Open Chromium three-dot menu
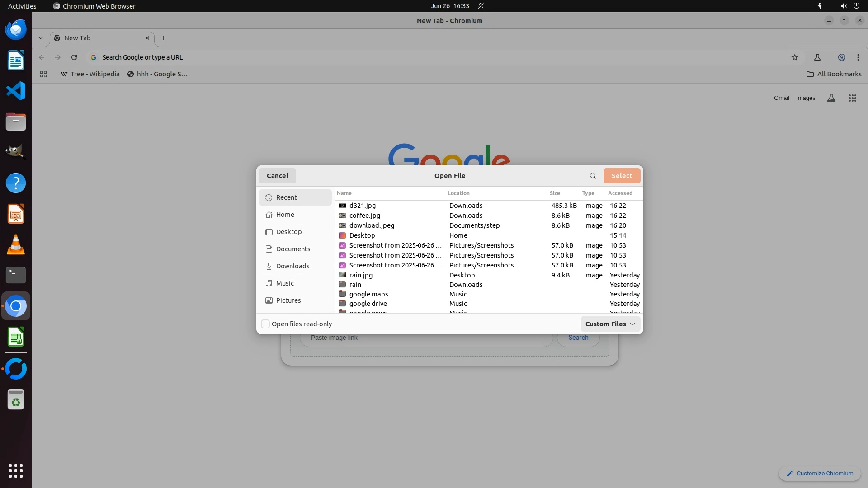Image resolution: width=868 pixels, height=488 pixels. point(858,57)
